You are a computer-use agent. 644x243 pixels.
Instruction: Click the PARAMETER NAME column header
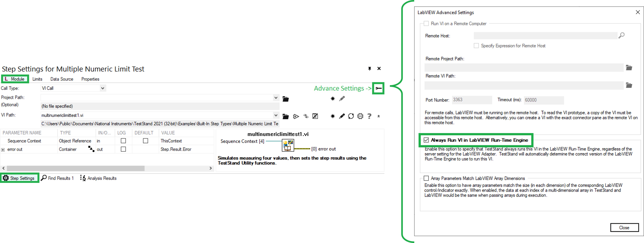pyautogui.click(x=29, y=133)
